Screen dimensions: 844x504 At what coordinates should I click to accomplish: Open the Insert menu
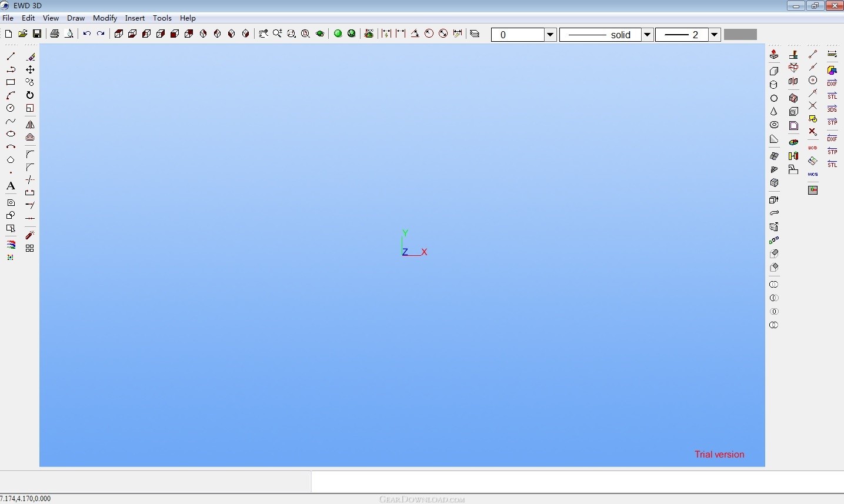point(135,18)
